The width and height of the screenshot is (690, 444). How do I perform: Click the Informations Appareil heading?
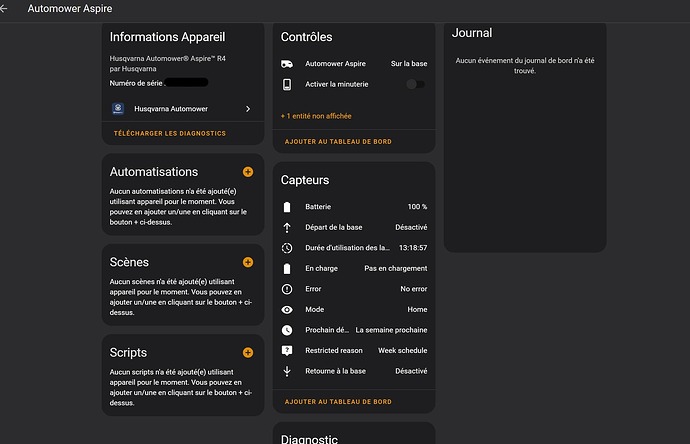point(167,37)
